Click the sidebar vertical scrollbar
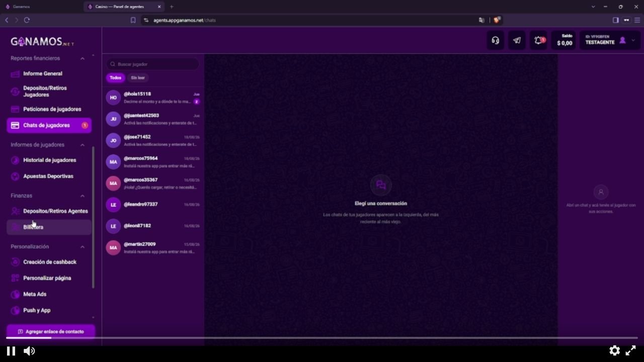The height and width of the screenshot is (362, 644). click(x=93, y=217)
